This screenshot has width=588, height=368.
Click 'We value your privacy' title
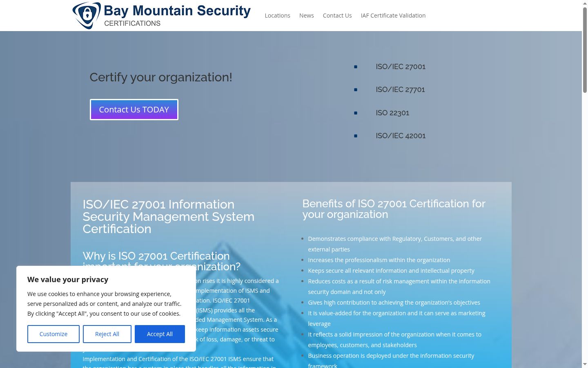pos(68,279)
